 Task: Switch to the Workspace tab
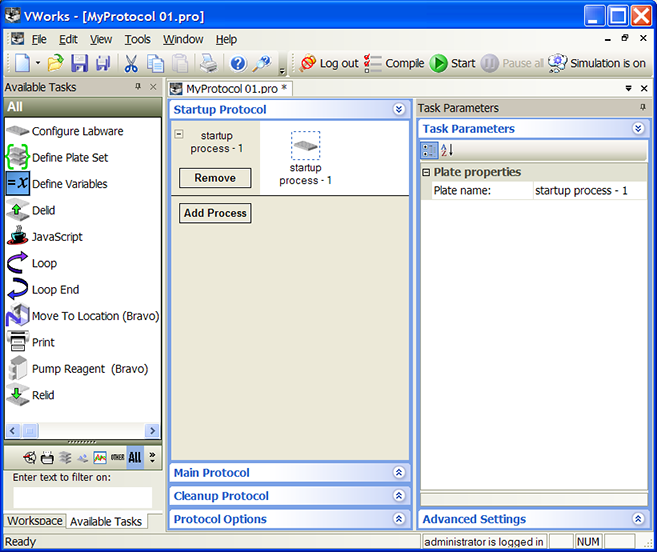(x=35, y=521)
